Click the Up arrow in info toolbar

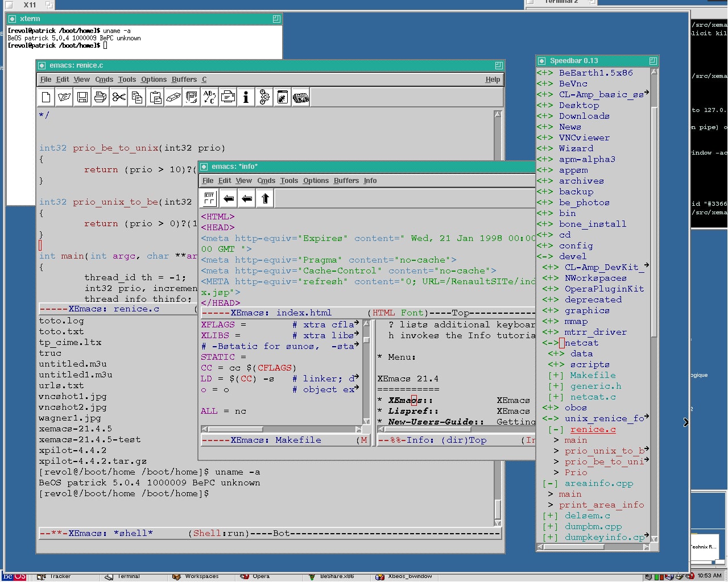click(x=265, y=198)
